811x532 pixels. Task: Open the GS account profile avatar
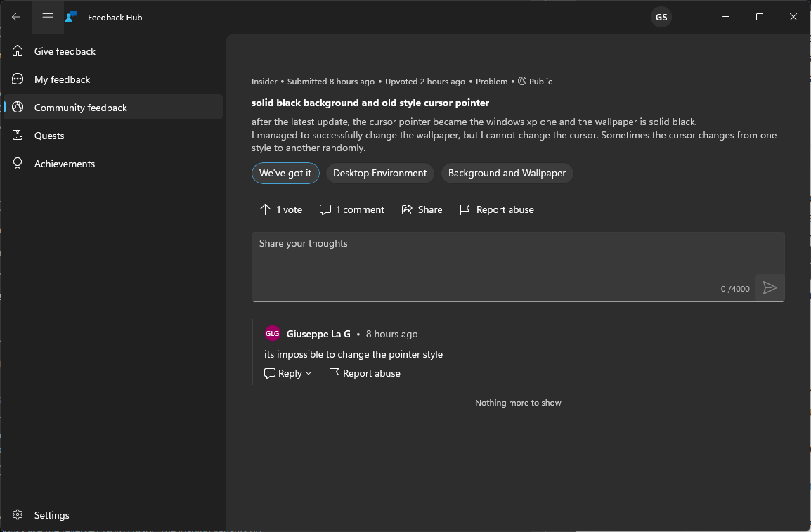(661, 17)
